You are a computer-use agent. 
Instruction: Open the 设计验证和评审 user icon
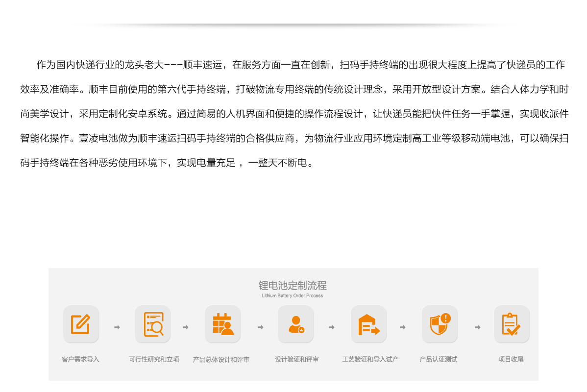(x=295, y=324)
